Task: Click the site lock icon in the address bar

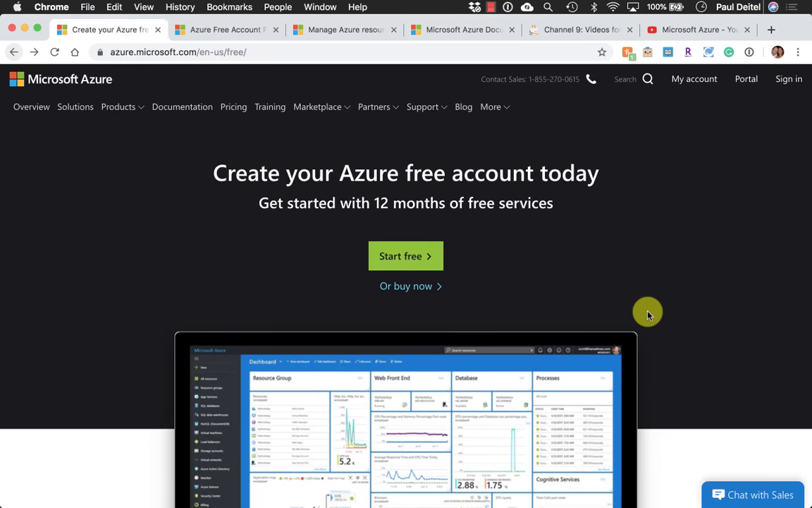Action: [x=100, y=52]
